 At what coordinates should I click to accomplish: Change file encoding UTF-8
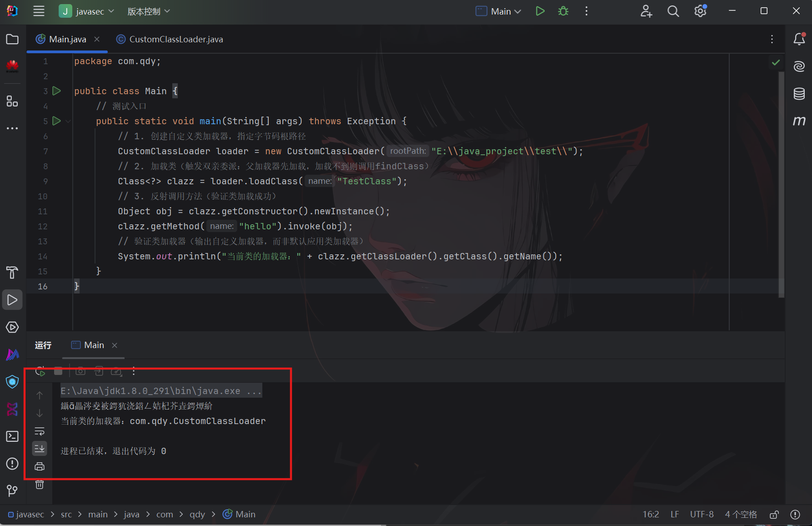[702, 514]
